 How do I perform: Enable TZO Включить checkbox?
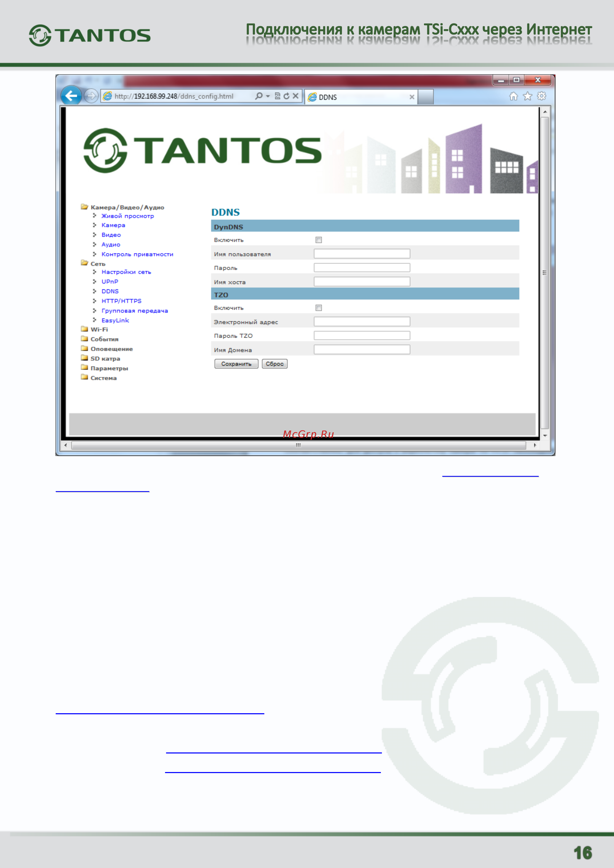coord(319,308)
